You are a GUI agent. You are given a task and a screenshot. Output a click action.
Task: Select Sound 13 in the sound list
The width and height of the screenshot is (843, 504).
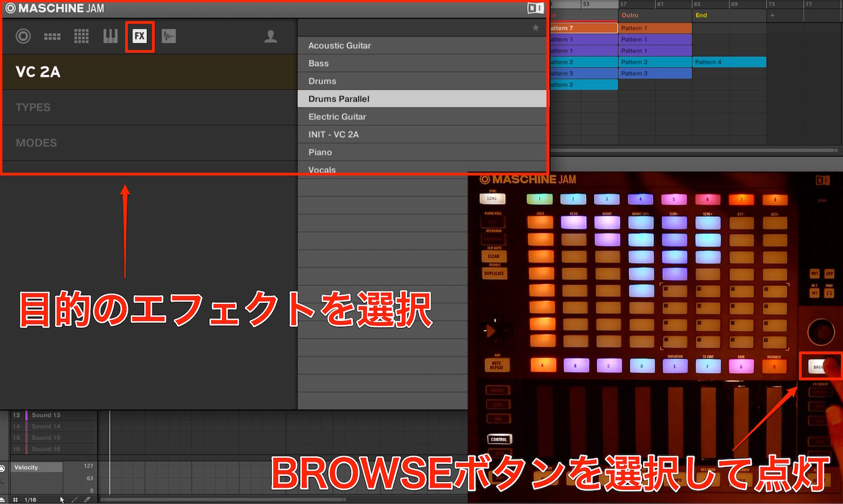(x=54, y=415)
